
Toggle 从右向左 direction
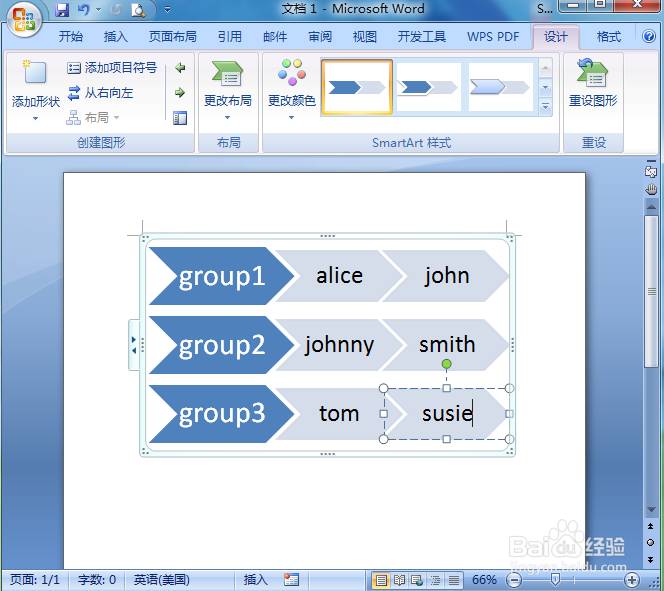[x=100, y=93]
